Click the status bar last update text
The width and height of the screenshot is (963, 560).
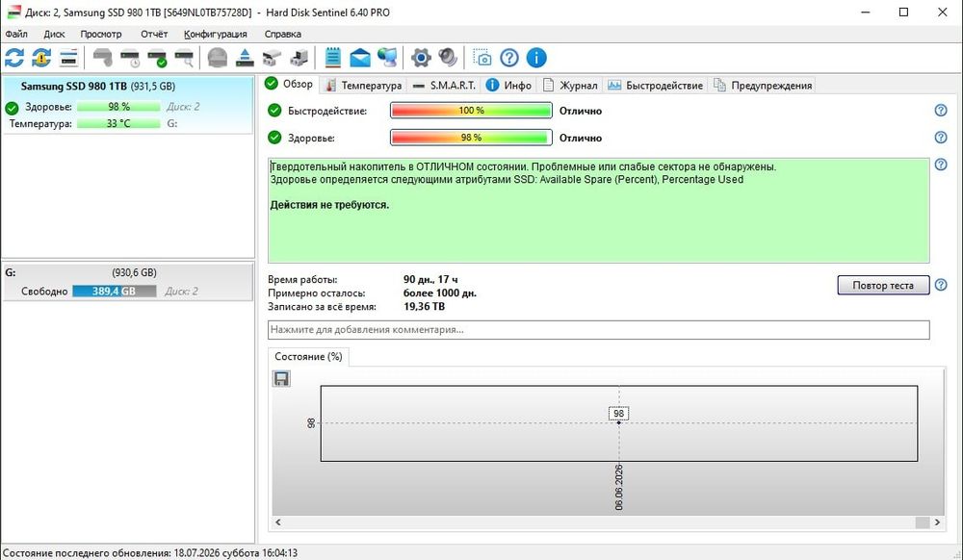[150, 552]
